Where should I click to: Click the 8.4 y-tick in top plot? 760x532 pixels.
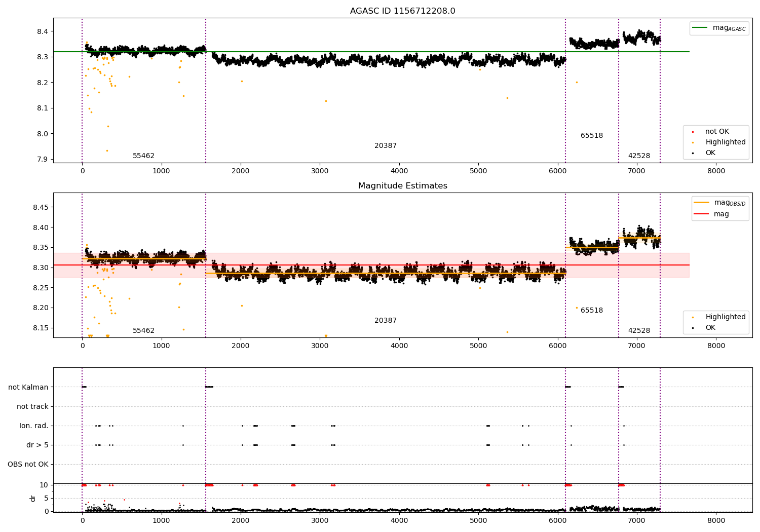(43, 31)
